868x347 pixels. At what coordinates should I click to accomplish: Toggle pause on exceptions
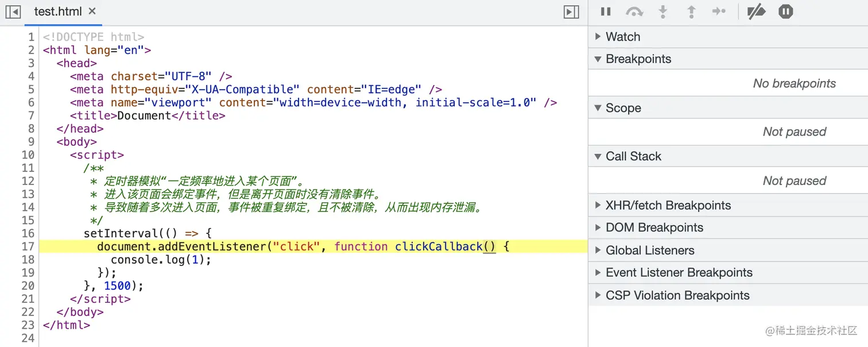(786, 11)
